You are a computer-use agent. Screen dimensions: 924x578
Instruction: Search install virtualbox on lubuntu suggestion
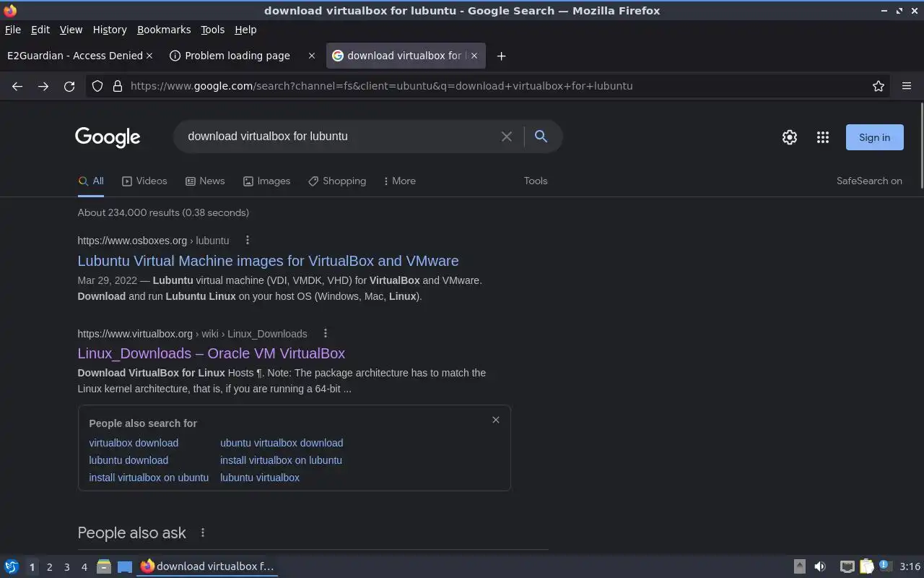[281, 460]
